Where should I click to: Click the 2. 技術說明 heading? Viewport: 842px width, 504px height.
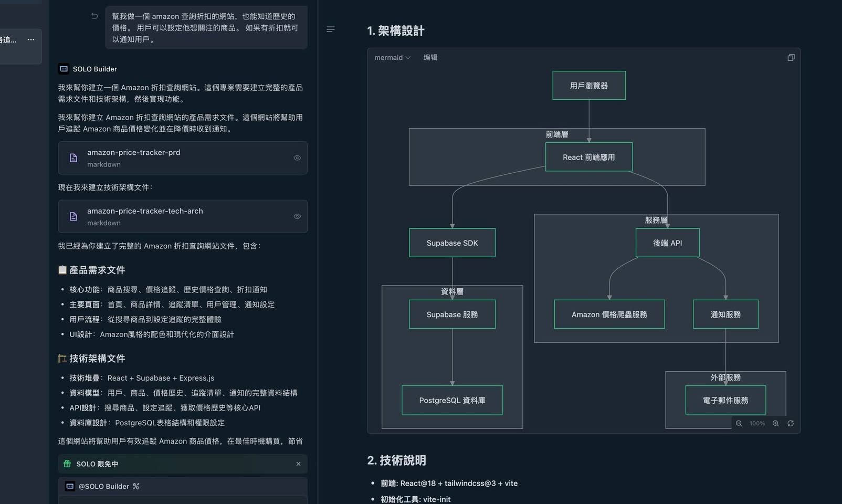tap(397, 460)
